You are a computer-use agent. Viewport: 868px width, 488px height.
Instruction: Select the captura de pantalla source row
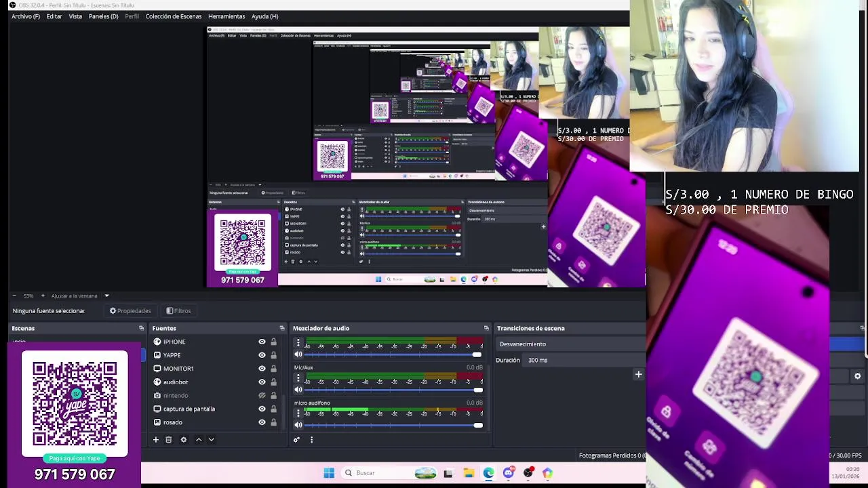pos(216,409)
